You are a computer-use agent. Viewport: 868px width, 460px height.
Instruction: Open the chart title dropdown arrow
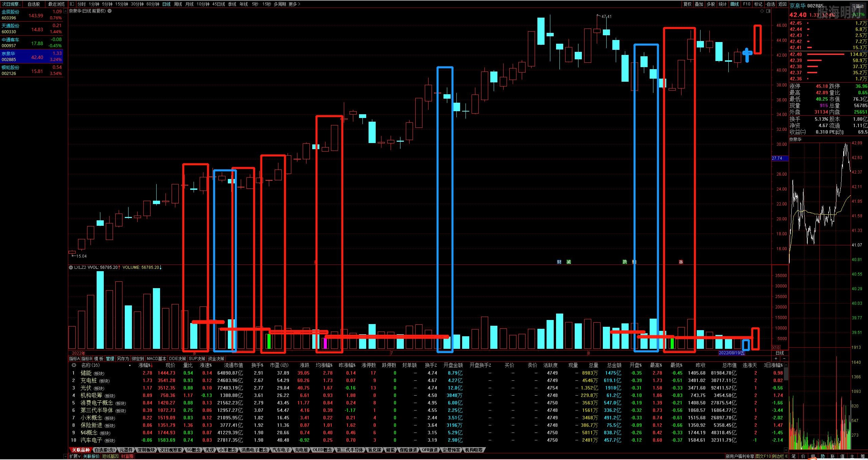pyautogui.click(x=110, y=11)
